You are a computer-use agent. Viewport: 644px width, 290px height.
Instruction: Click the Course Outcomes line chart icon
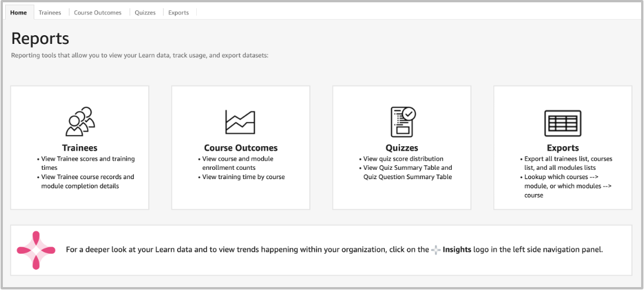coord(240,122)
